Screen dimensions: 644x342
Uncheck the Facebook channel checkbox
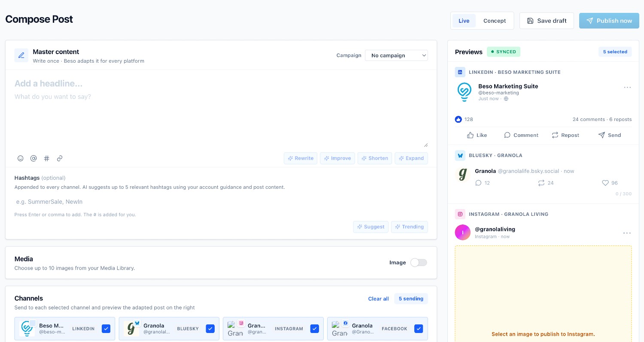pos(419,329)
